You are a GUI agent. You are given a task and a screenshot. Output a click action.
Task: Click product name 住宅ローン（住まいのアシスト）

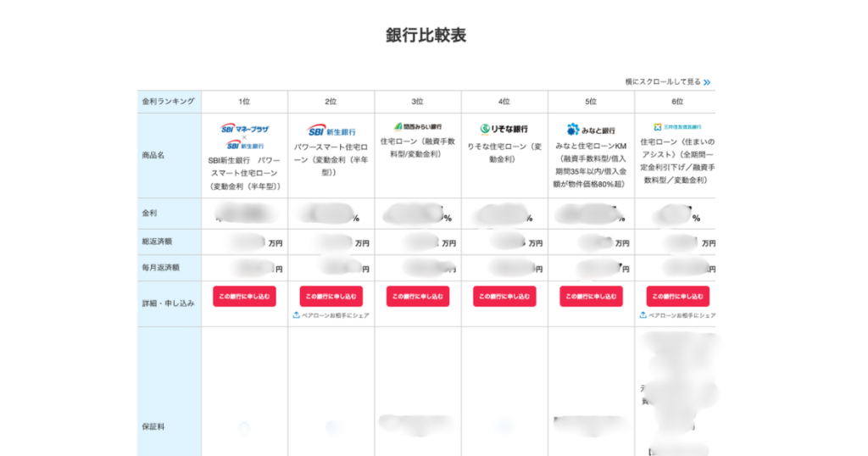[677, 161]
